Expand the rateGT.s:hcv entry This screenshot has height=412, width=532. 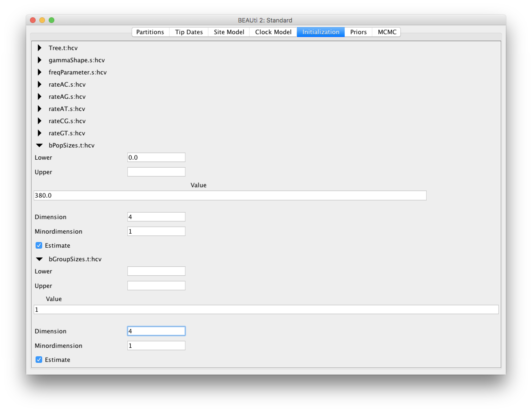point(40,133)
